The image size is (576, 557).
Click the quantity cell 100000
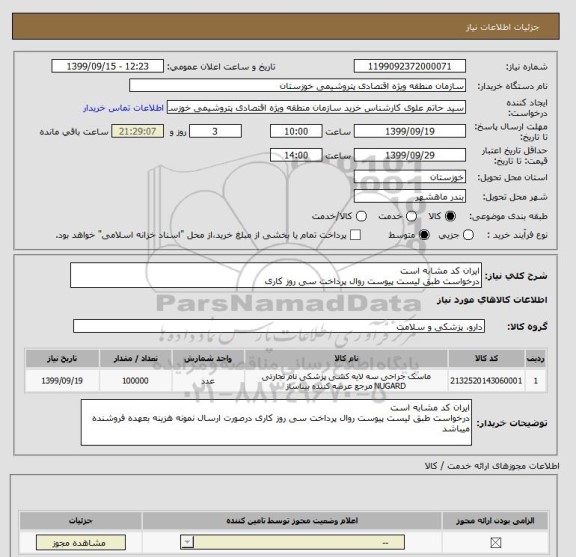136,381
